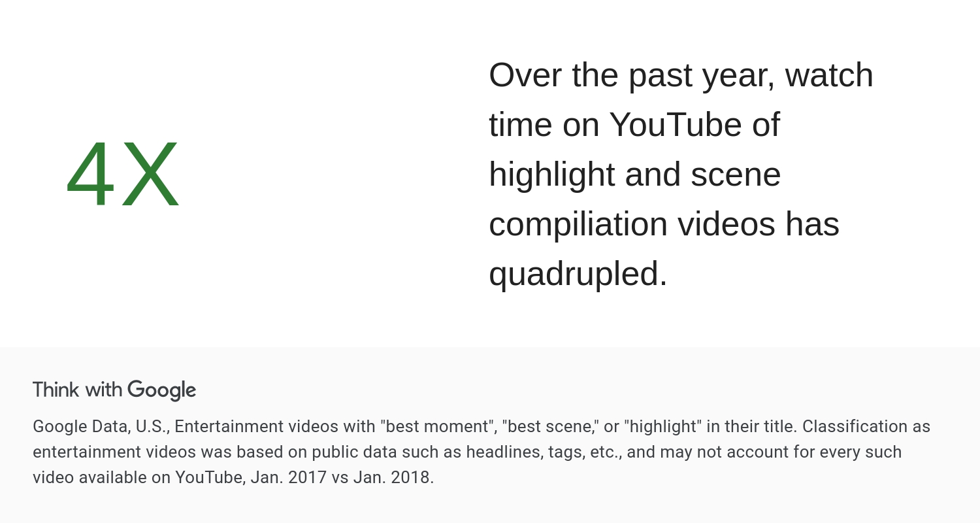Click quoted "highlight" in the source note

(x=663, y=426)
